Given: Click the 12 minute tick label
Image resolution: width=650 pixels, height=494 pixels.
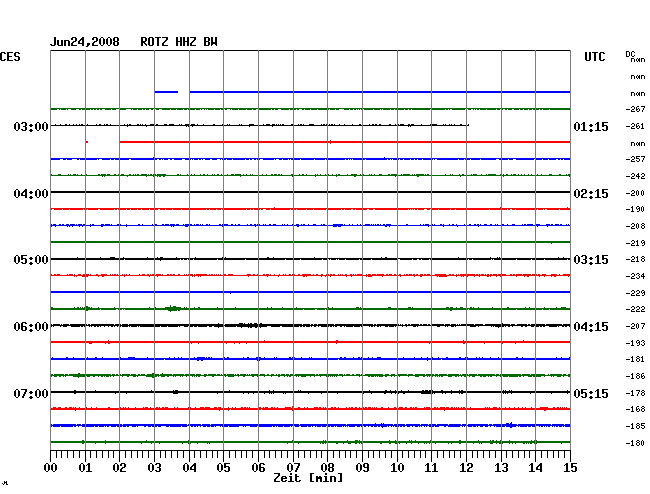Looking at the screenshot, I should [466, 468].
